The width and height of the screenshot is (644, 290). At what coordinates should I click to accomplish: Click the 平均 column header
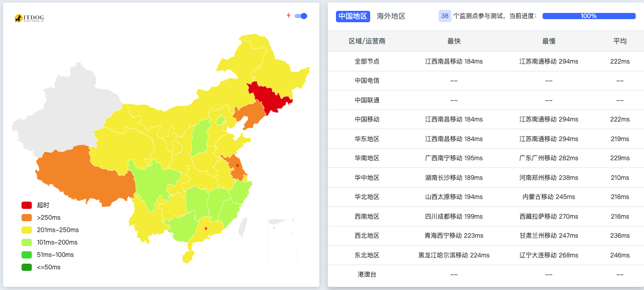(x=620, y=41)
